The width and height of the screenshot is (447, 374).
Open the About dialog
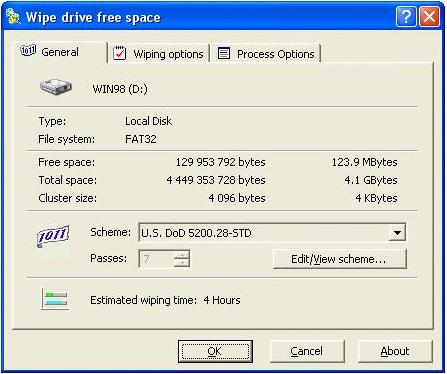tap(395, 351)
